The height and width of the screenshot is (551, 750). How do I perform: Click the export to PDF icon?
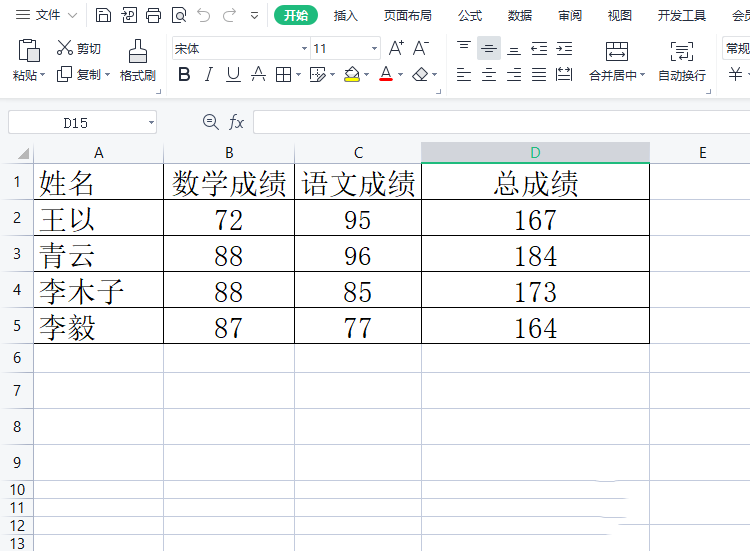(129, 15)
